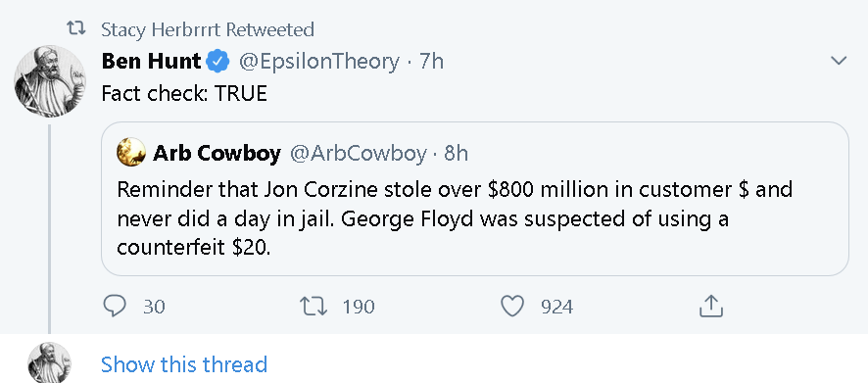Retweet Ben Hunt's tweet via retweet icon
This screenshot has height=383, width=868.
click(313, 306)
